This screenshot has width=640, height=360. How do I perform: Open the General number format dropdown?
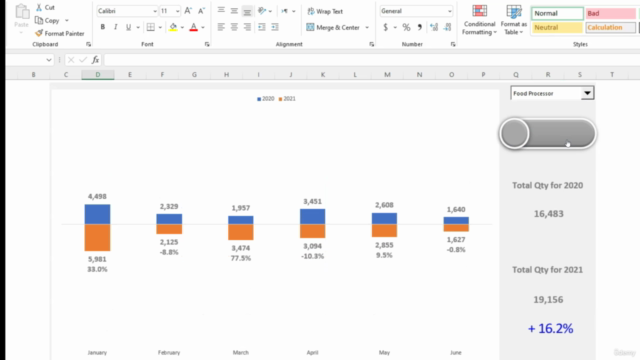tap(449, 11)
